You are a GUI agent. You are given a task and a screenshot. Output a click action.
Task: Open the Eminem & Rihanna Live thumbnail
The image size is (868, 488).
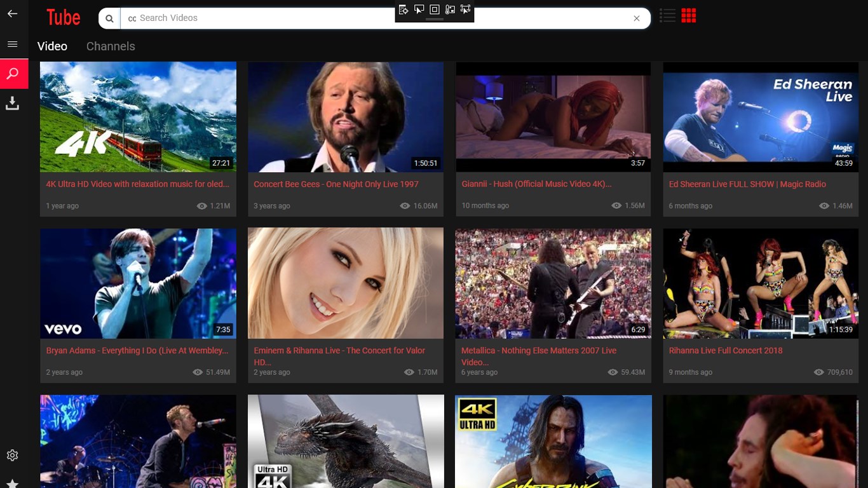pyautogui.click(x=346, y=283)
